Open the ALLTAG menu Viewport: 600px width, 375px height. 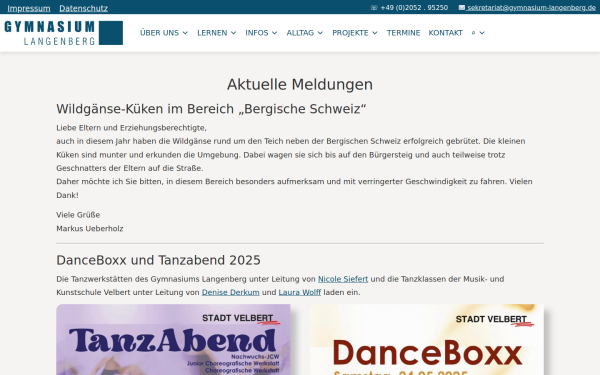pos(300,33)
